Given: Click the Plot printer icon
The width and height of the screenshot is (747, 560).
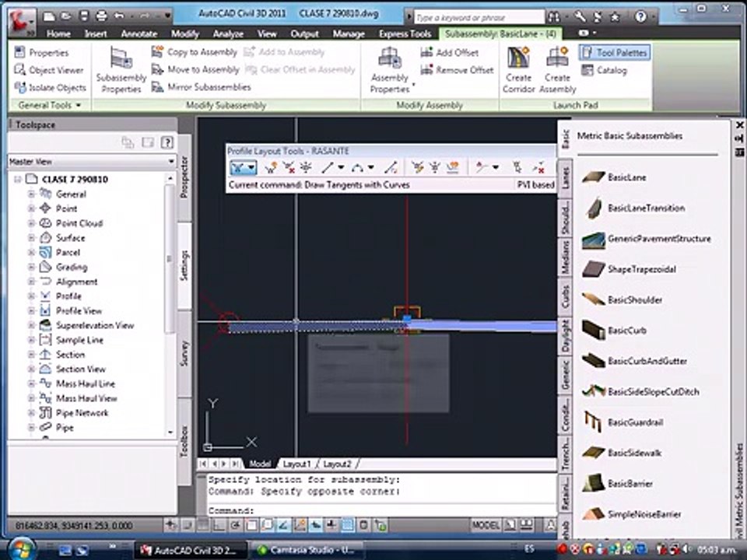Looking at the screenshot, I should tap(101, 16).
